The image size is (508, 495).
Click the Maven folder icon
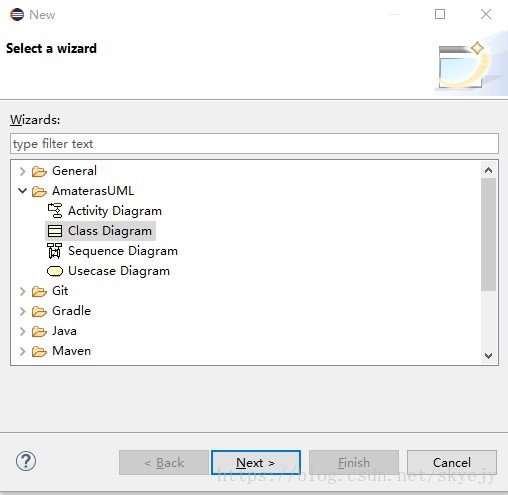[x=39, y=351]
